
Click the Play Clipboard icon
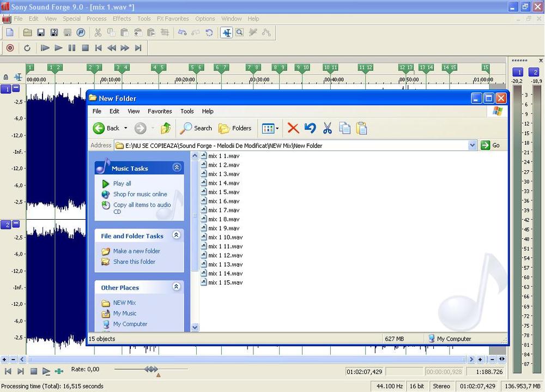click(x=151, y=33)
